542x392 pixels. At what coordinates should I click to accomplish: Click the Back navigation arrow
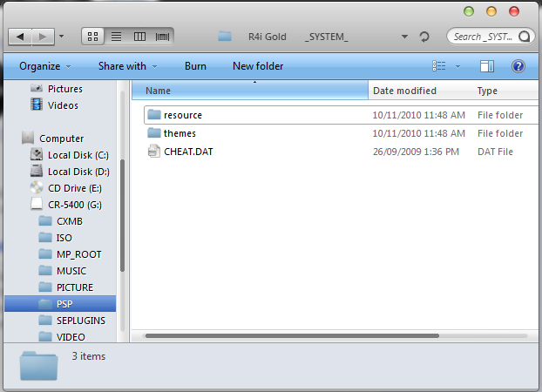click(20, 37)
